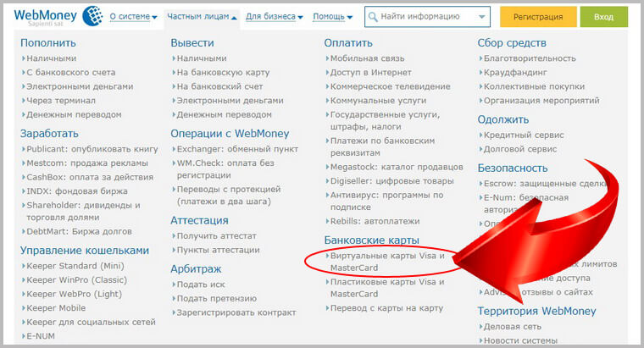Expand the 'Для бизнеса' menu
Viewport: 644px width, 348px height.
pyautogui.click(x=274, y=16)
